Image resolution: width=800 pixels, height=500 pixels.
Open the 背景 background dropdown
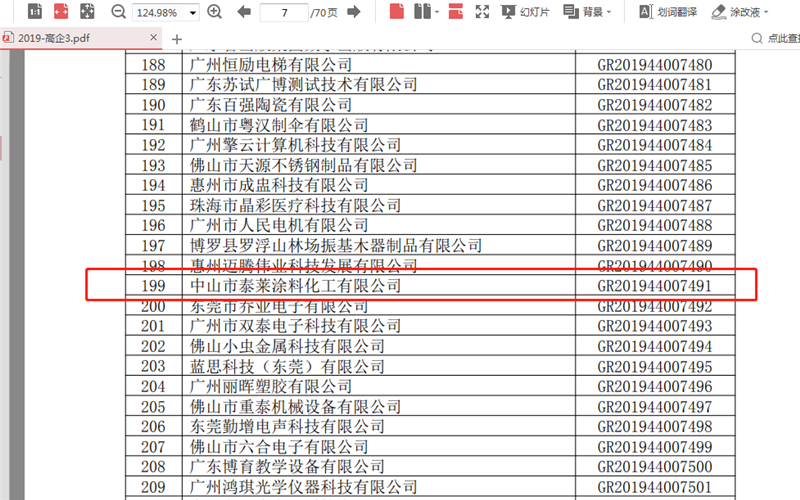coord(587,12)
